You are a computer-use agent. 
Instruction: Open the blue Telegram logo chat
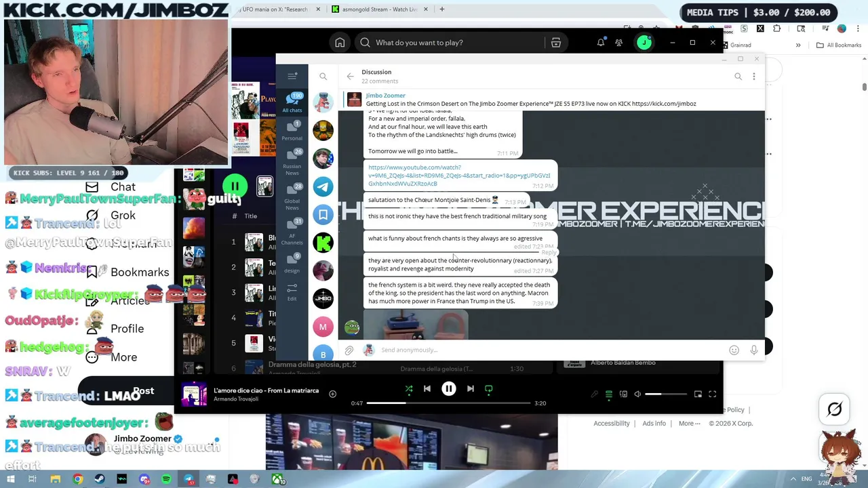(x=323, y=186)
